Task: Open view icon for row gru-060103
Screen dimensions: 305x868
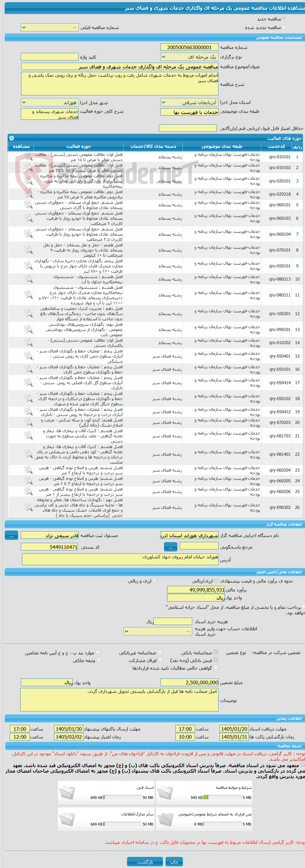Action: pos(28,218)
